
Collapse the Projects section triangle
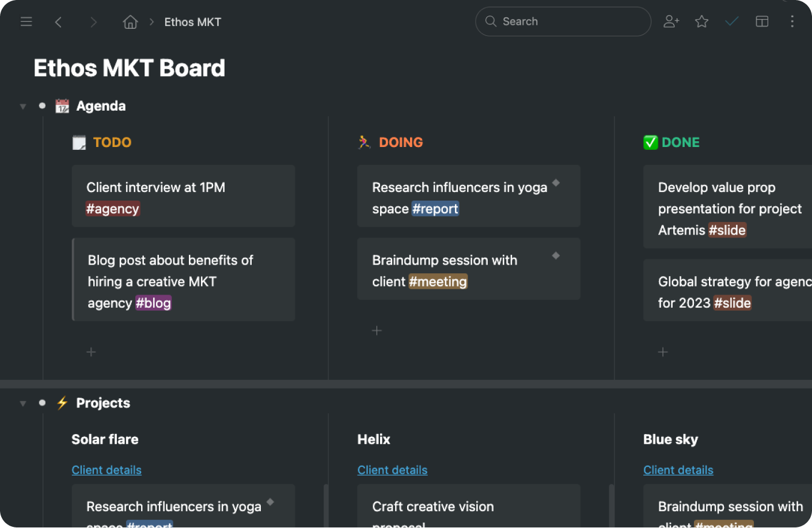tap(22, 403)
